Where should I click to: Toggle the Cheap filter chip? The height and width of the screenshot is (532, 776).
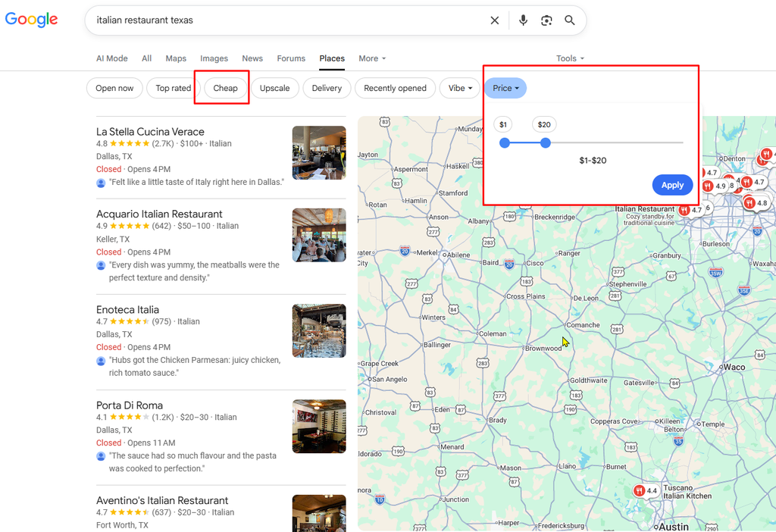[225, 88]
